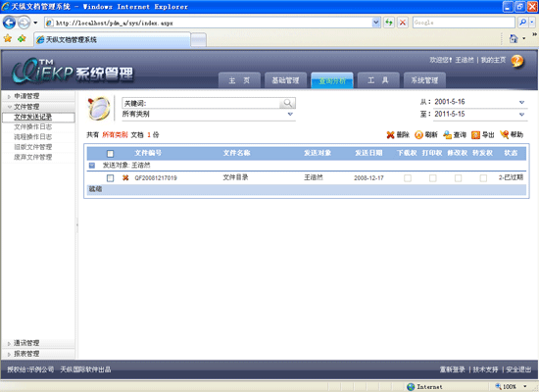The image size is (539, 392).
Task: Open the 系统管理 tab
Action: pos(424,80)
